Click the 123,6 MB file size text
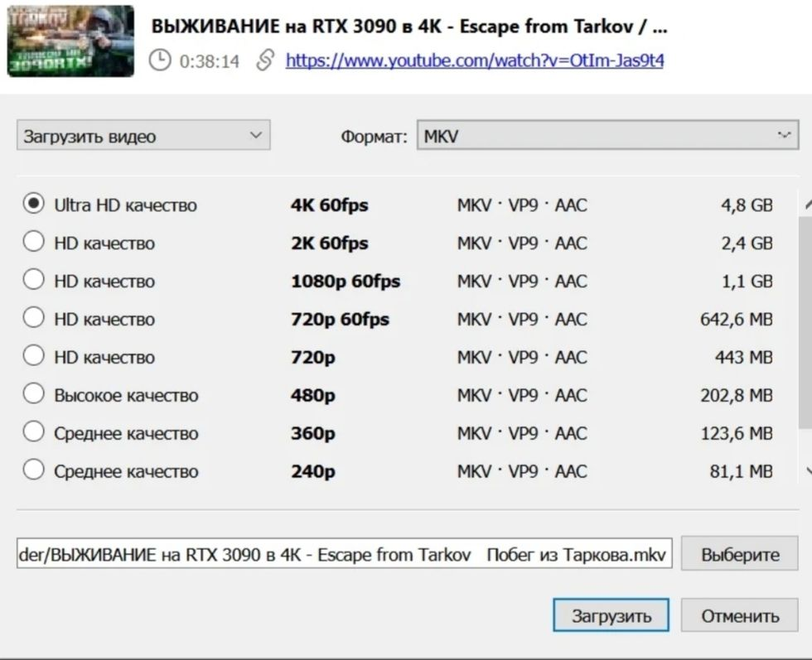The image size is (812, 660). (x=736, y=433)
